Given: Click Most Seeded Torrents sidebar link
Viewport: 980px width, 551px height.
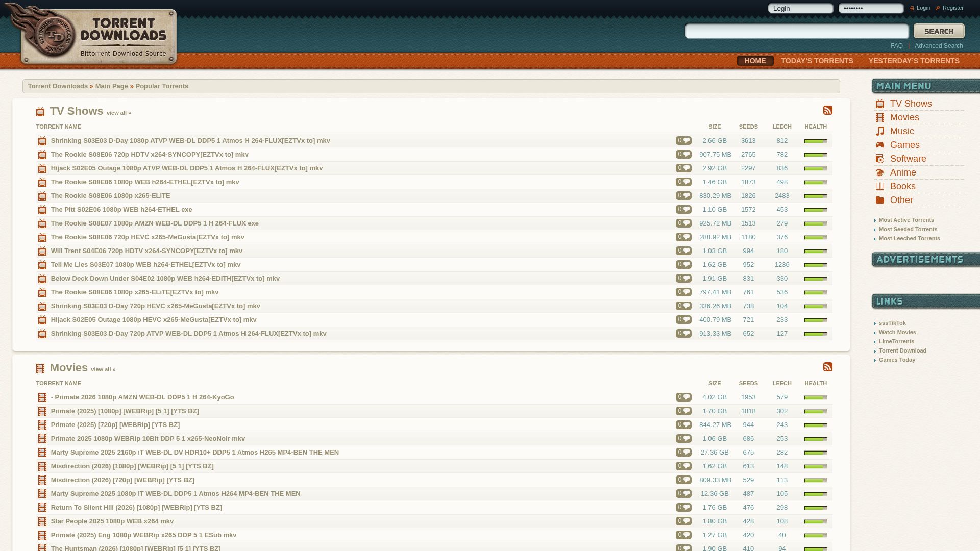Looking at the screenshot, I should click(908, 230).
